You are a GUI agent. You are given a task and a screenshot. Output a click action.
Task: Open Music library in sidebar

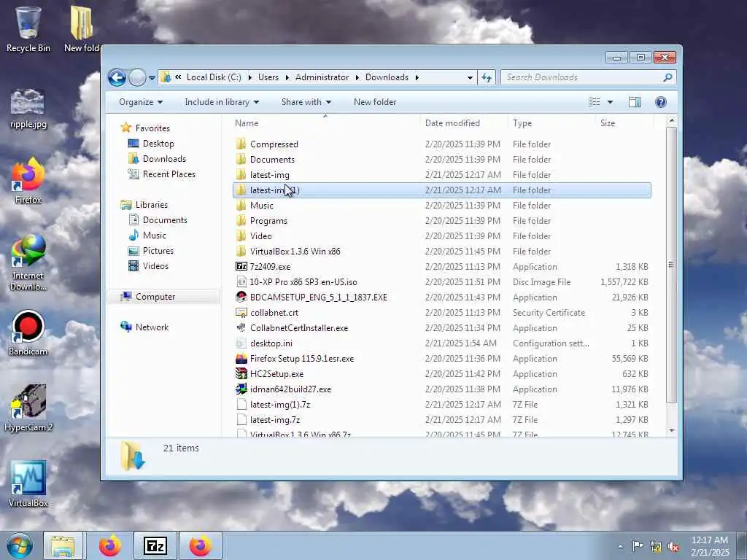(155, 236)
